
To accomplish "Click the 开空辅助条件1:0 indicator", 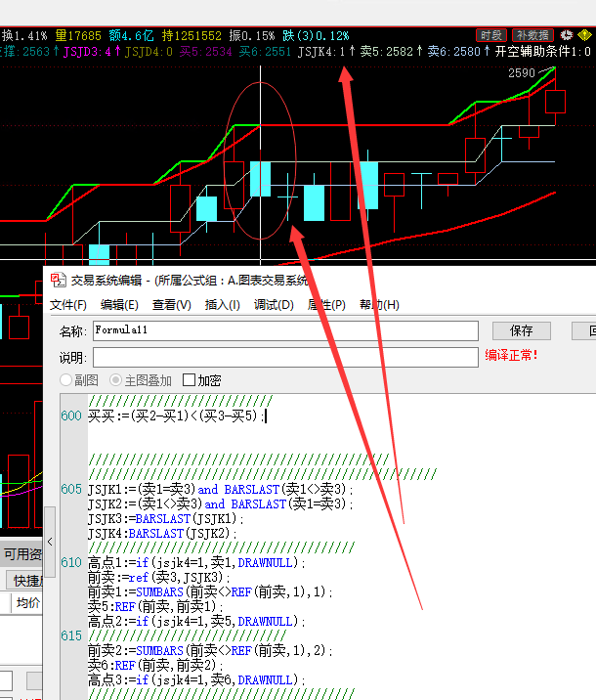I will [543, 52].
